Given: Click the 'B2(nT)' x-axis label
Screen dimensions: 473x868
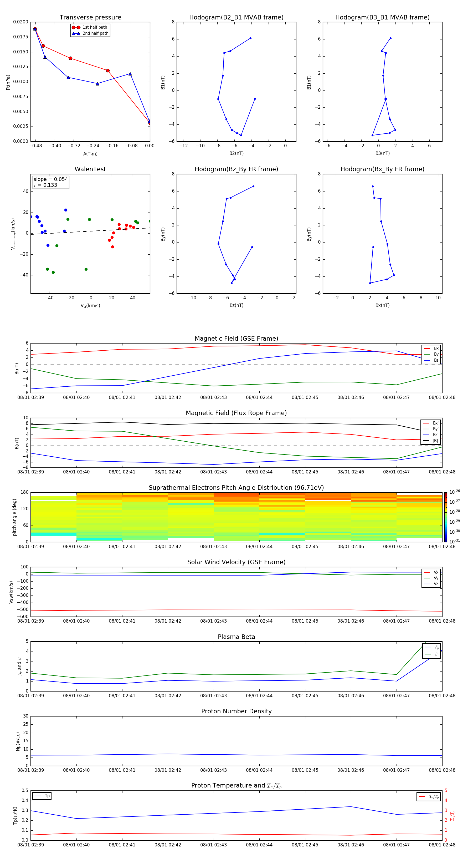Looking at the screenshot, I should click(x=236, y=153).
